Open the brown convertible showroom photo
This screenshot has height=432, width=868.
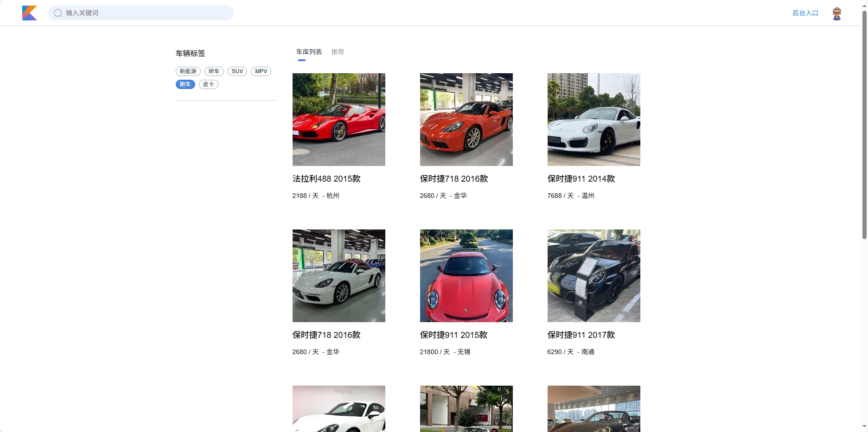(594, 409)
